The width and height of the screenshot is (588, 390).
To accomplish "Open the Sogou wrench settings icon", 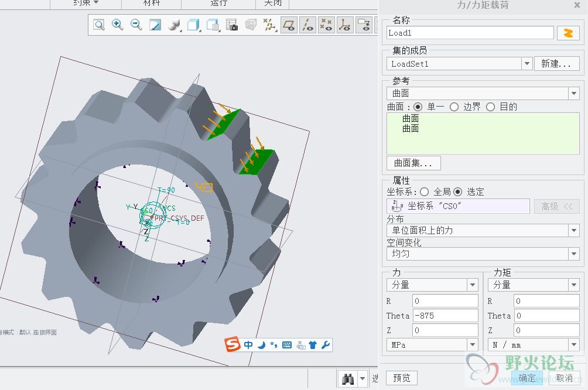I will click(326, 345).
